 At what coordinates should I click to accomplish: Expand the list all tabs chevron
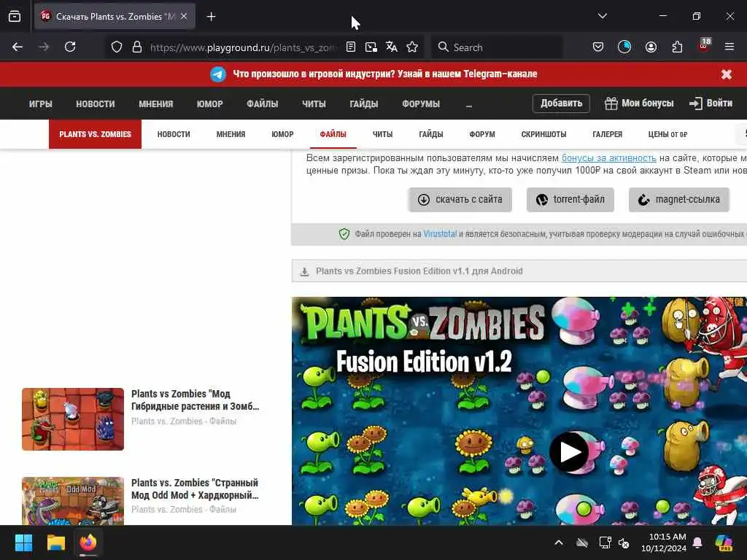(x=602, y=16)
